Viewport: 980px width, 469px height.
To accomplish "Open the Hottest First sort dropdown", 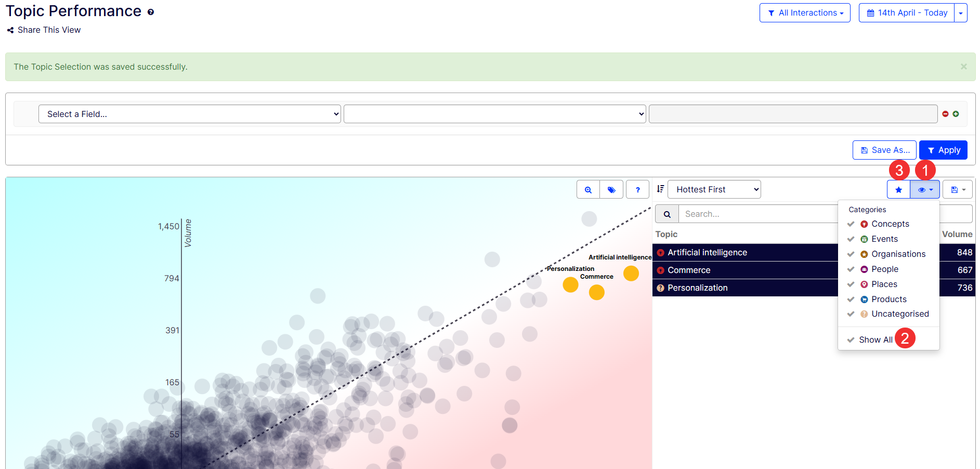I will 714,189.
